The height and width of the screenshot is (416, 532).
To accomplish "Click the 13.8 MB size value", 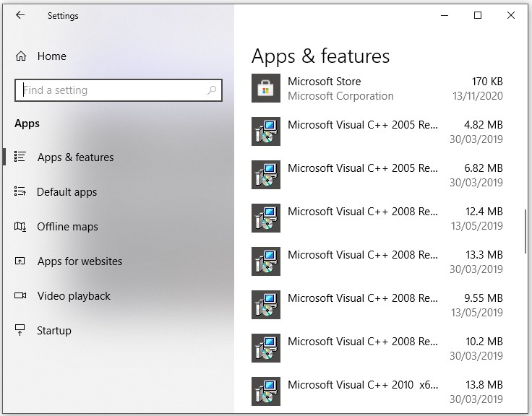I will [x=484, y=385].
